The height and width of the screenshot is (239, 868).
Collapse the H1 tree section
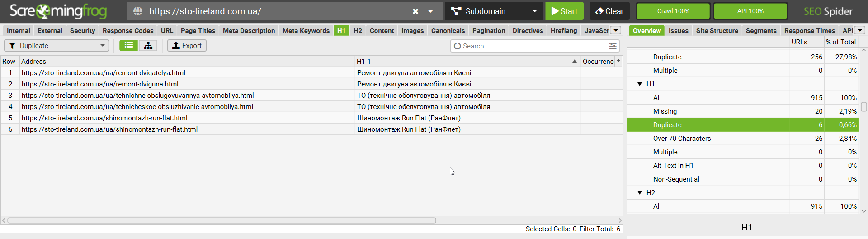pos(640,84)
